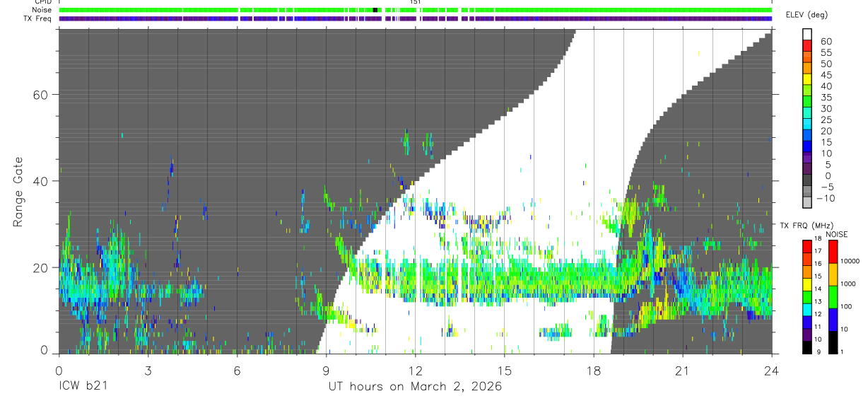
Task: Click the white top swatch of ELEV scale
Action: pos(807,34)
